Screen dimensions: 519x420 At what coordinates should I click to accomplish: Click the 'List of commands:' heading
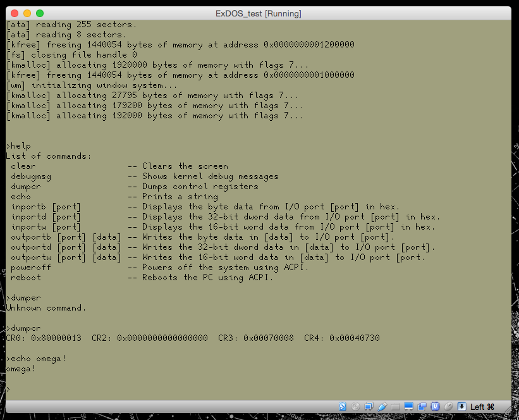pos(48,156)
